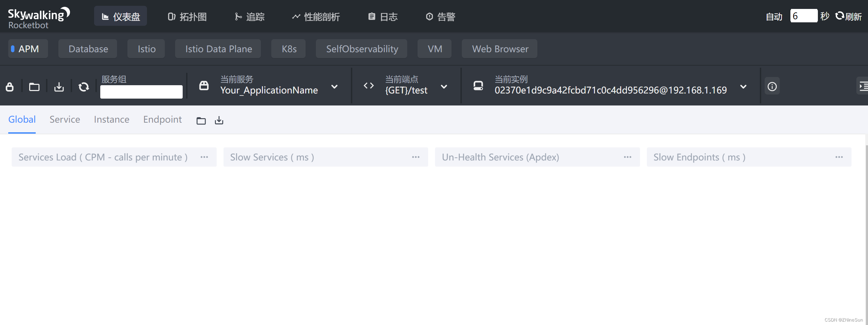The width and height of the screenshot is (868, 325).
Task: Select the Web Browser tab
Action: (500, 49)
